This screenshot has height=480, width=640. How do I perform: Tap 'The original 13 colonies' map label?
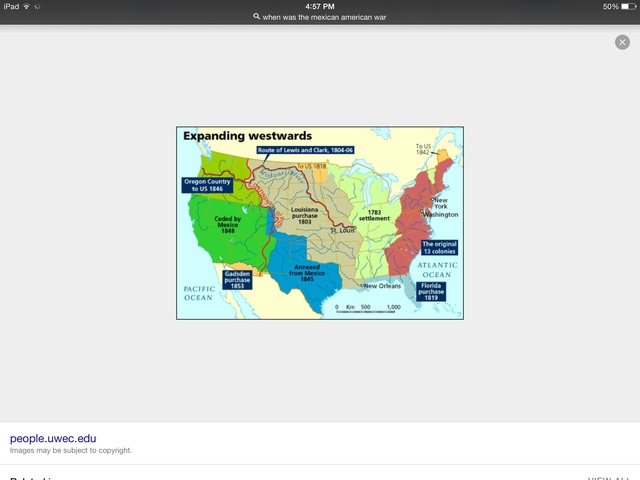[439, 247]
